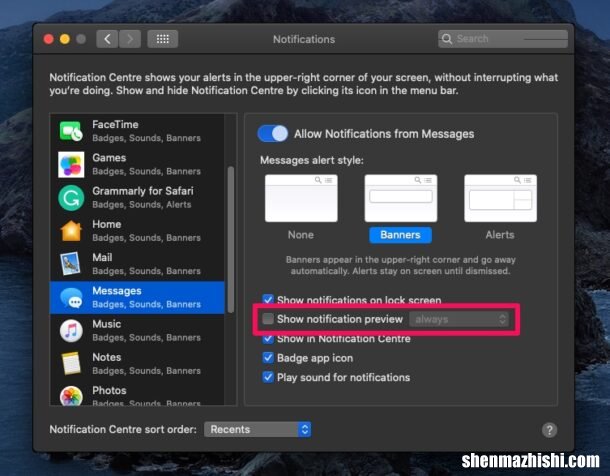The height and width of the screenshot is (476, 610).
Task: Click the 'Notification Centre sort order:' label
Action: (x=123, y=429)
